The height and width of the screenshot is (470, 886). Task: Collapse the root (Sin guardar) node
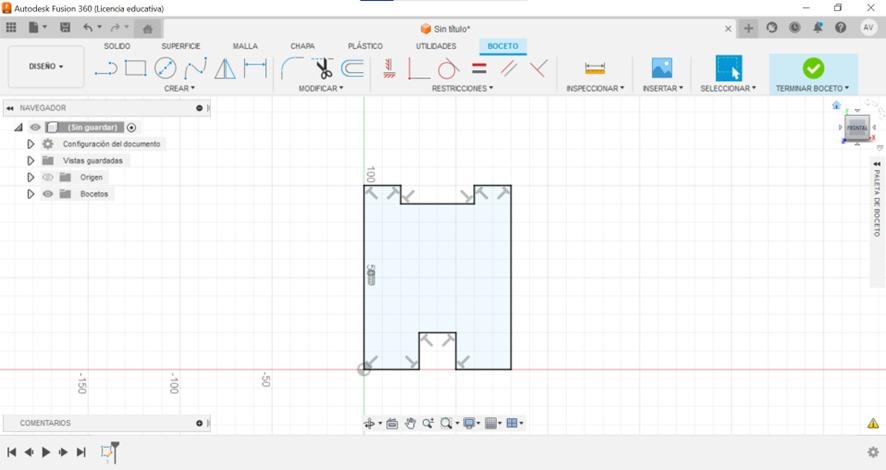(x=19, y=128)
